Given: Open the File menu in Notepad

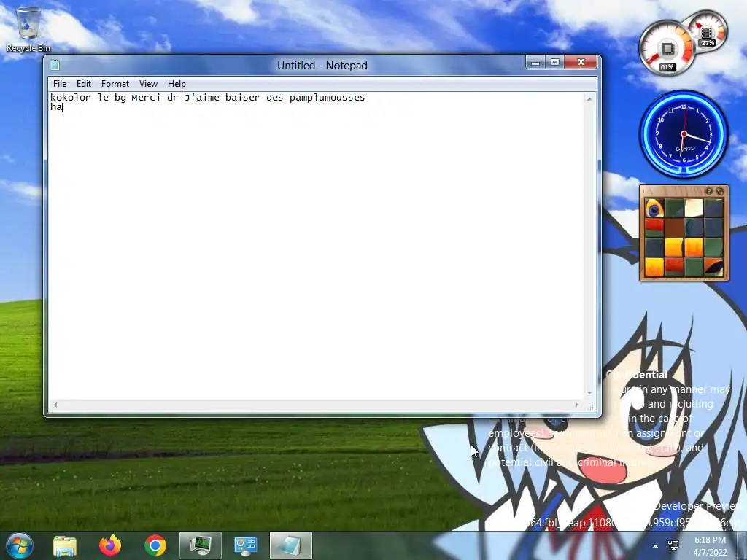Looking at the screenshot, I should tap(60, 84).
